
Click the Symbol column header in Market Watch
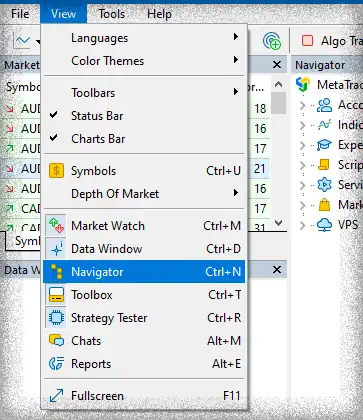(x=23, y=87)
